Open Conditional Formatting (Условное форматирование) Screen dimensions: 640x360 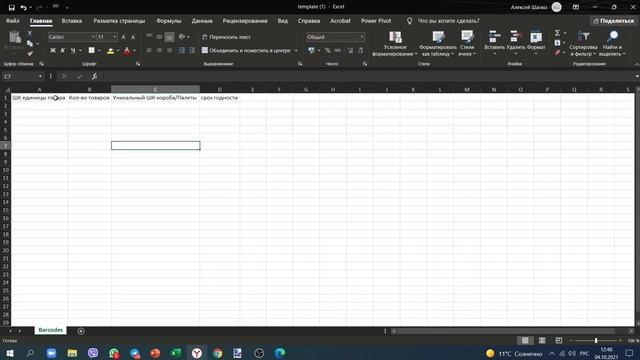coord(395,43)
